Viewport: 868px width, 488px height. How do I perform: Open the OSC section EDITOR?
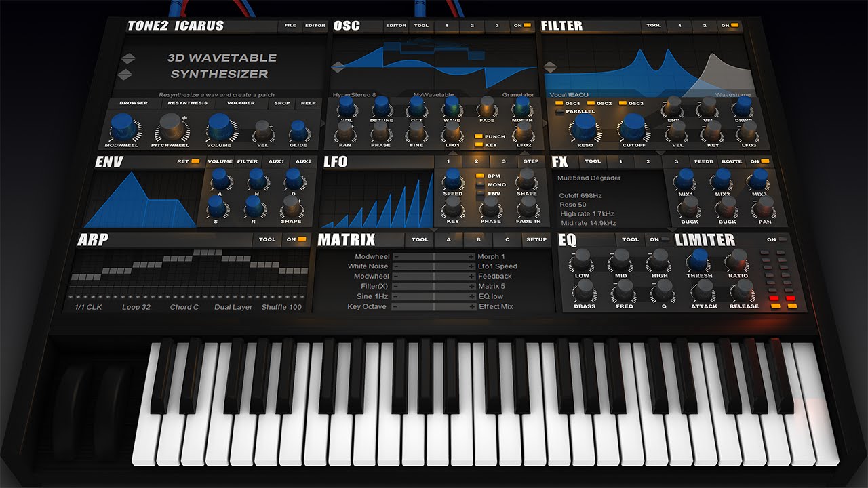[396, 26]
